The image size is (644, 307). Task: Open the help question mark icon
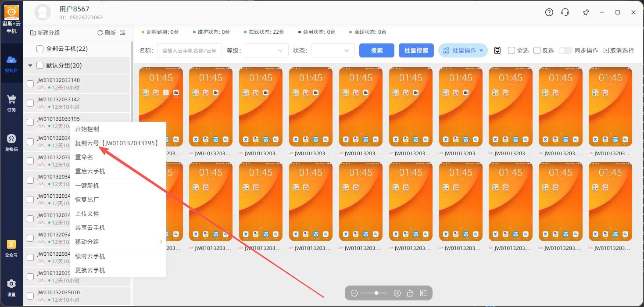click(549, 12)
